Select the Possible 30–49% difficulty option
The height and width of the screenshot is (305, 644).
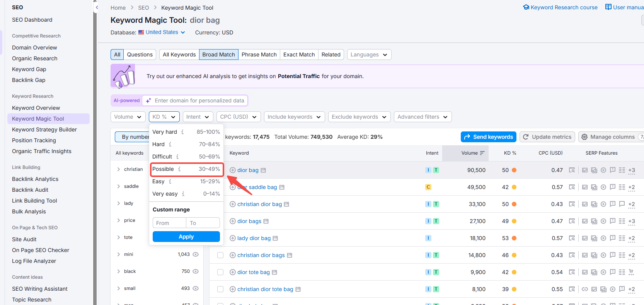pyautogui.click(x=186, y=169)
